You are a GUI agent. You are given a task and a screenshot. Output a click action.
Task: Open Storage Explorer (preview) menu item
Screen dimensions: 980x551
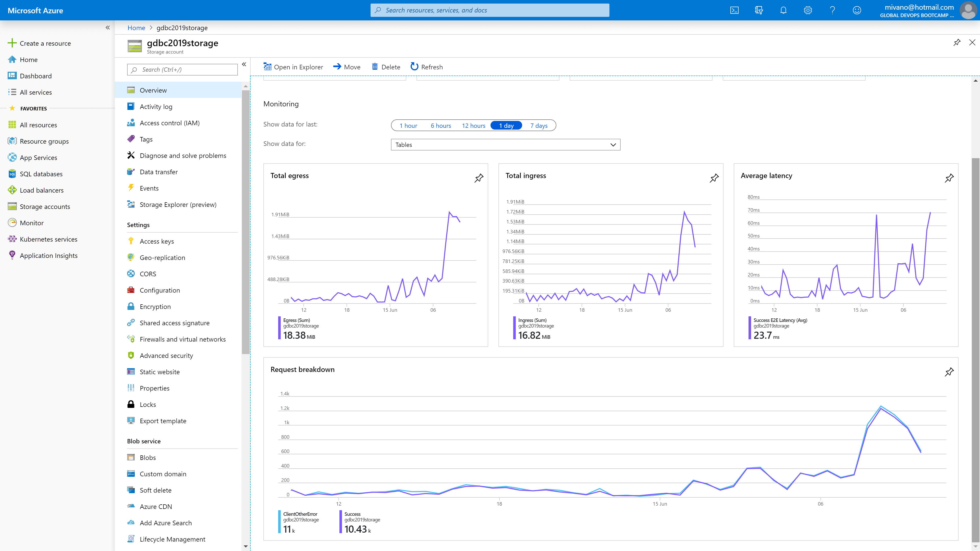point(178,205)
